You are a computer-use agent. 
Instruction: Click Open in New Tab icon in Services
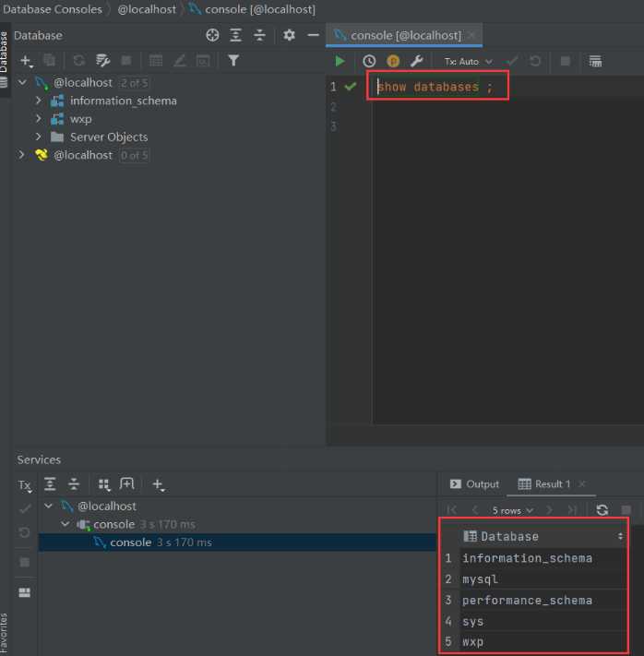[x=126, y=484]
